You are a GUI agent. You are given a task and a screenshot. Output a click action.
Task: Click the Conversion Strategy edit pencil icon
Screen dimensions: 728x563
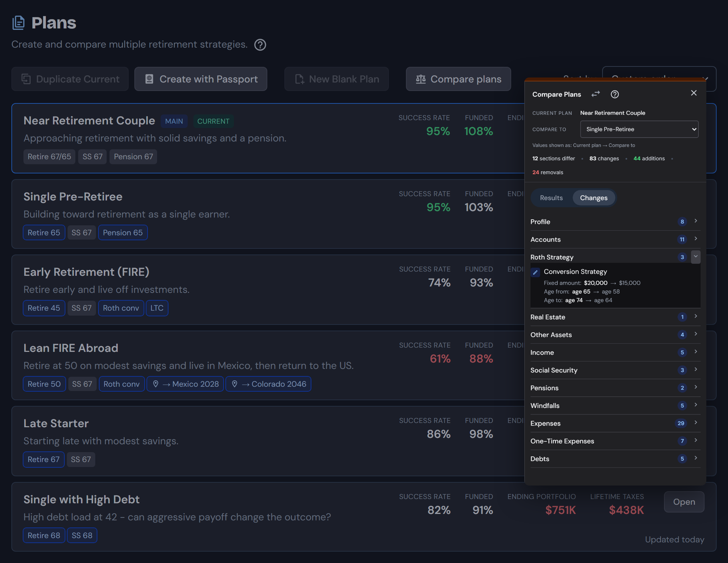535,272
